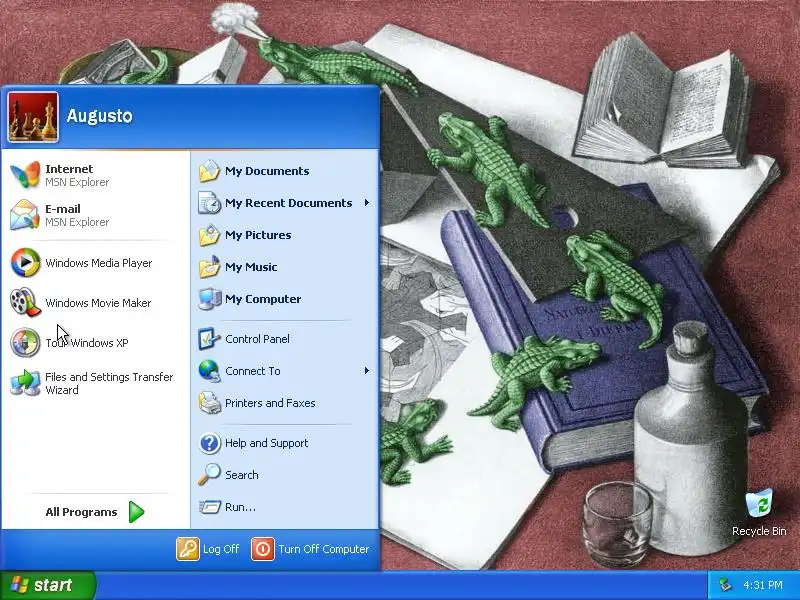
Task: Click the Log Off button label
Action: 221,549
